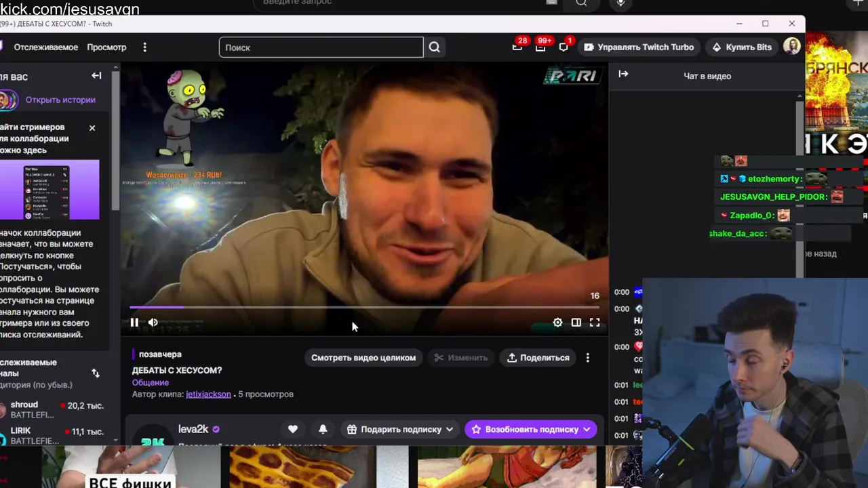
Task: Click Zapadlo_0 username in overlay chat
Action: [x=752, y=216]
